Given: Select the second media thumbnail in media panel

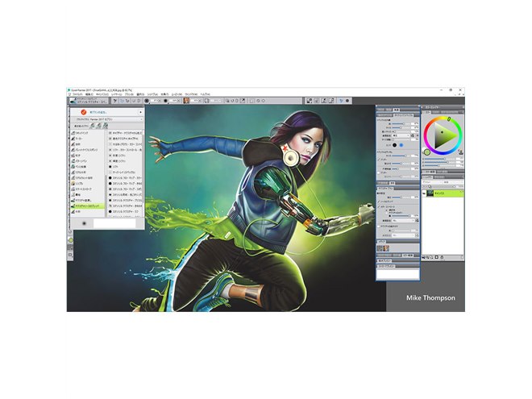Looking at the screenshot, I should (x=386, y=248).
